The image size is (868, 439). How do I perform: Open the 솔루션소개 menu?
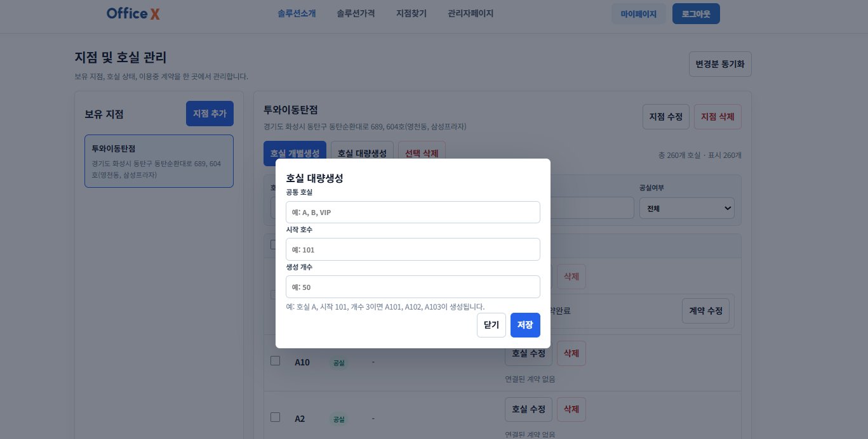click(297, 13)
